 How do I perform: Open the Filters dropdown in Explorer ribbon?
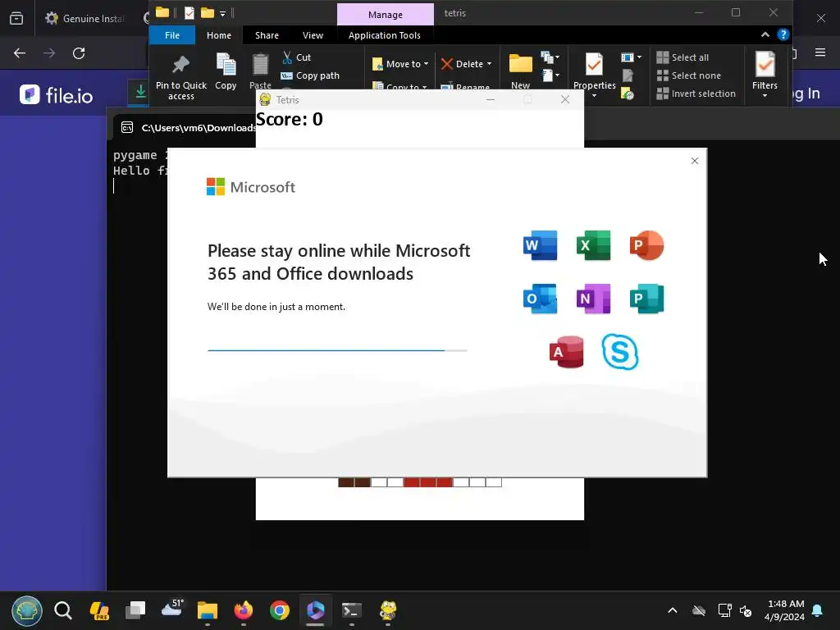(x=765, y=75)
